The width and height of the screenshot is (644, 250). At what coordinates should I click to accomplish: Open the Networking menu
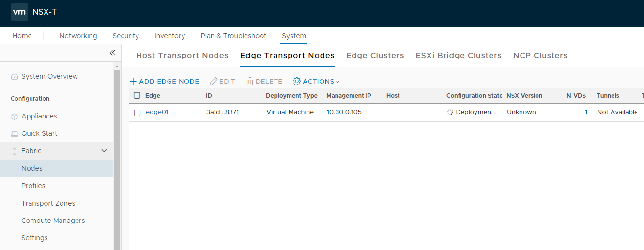point(78,36)
